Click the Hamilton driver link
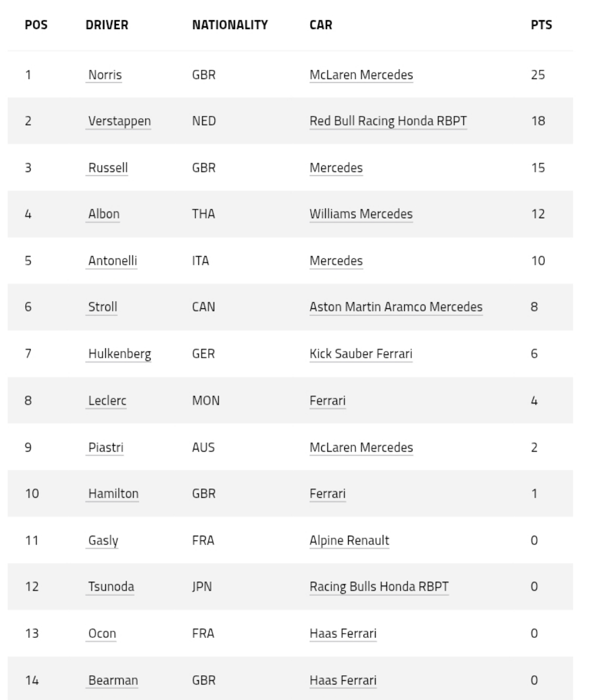Viewport: 593px width, 700px height. (113, 493)
